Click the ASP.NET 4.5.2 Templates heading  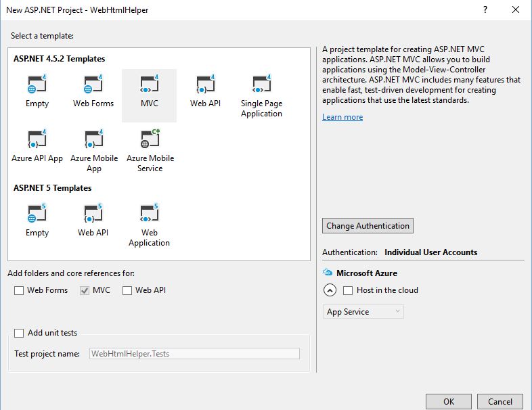[59, 59]
